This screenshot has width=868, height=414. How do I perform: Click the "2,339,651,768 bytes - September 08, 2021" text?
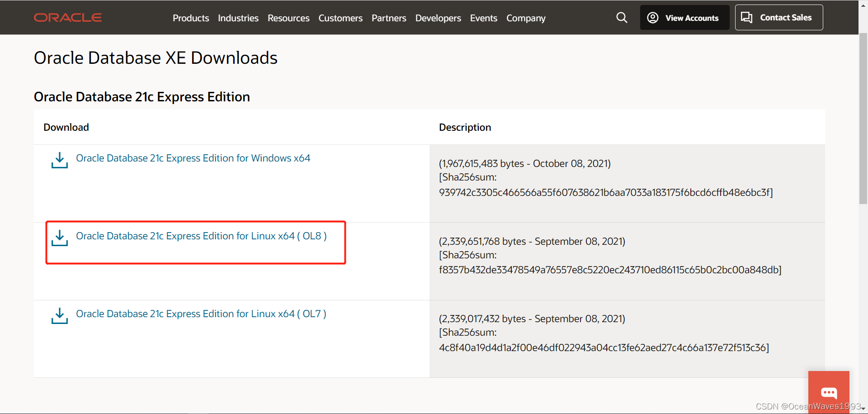coord(532,241)
